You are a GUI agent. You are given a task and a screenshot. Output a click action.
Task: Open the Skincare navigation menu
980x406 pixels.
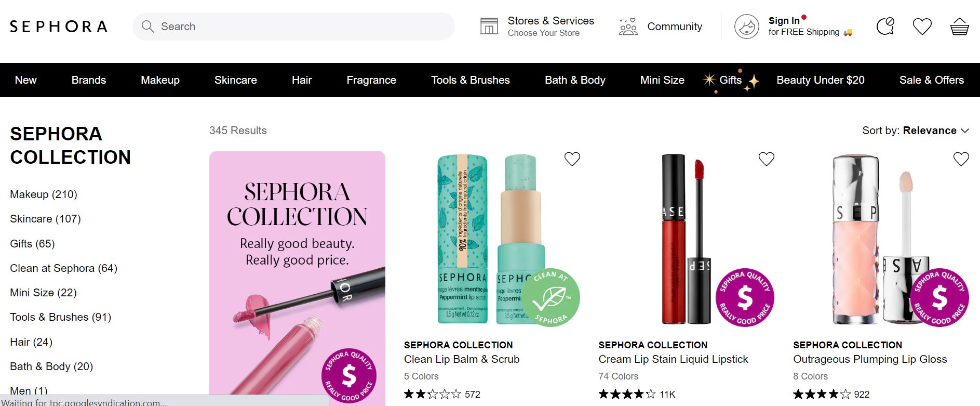235,80
